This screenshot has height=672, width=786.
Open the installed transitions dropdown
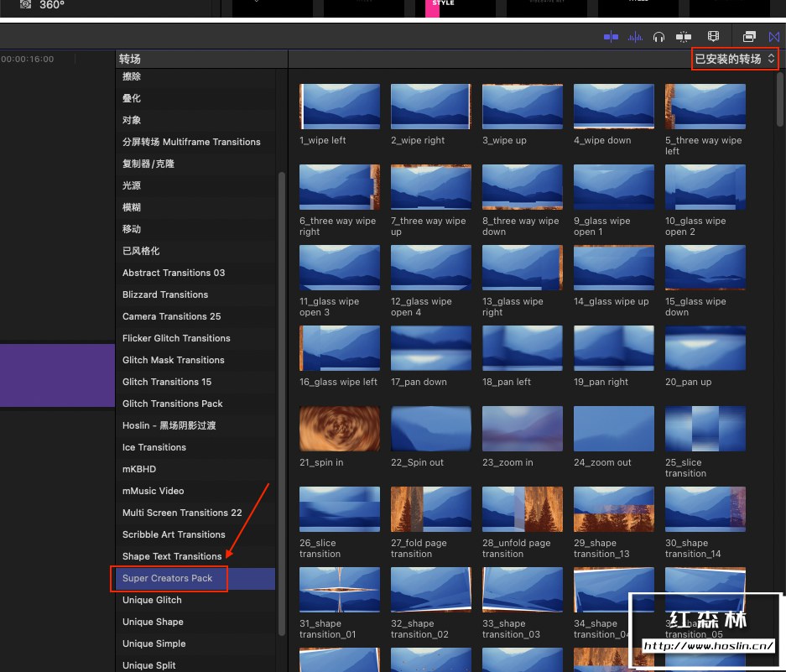(x=735, y=59)
